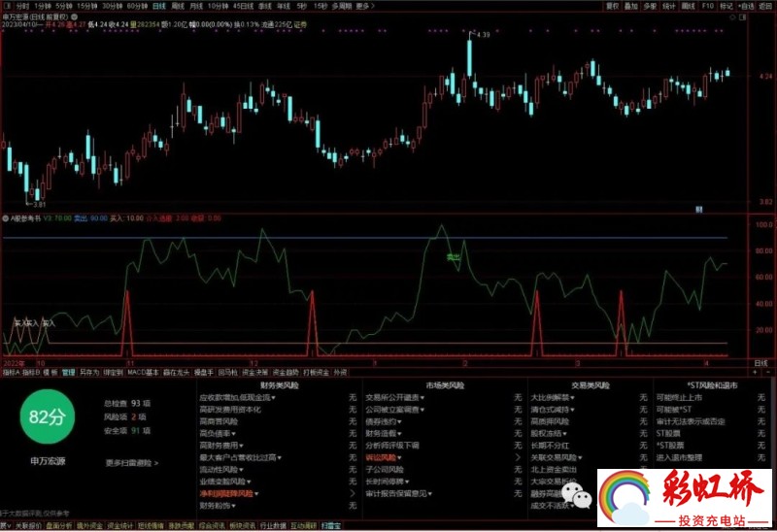Viewport: 777px width, 532px height.
Task: Open the 资金统计 bottom tab
Action: coord(120,526)
